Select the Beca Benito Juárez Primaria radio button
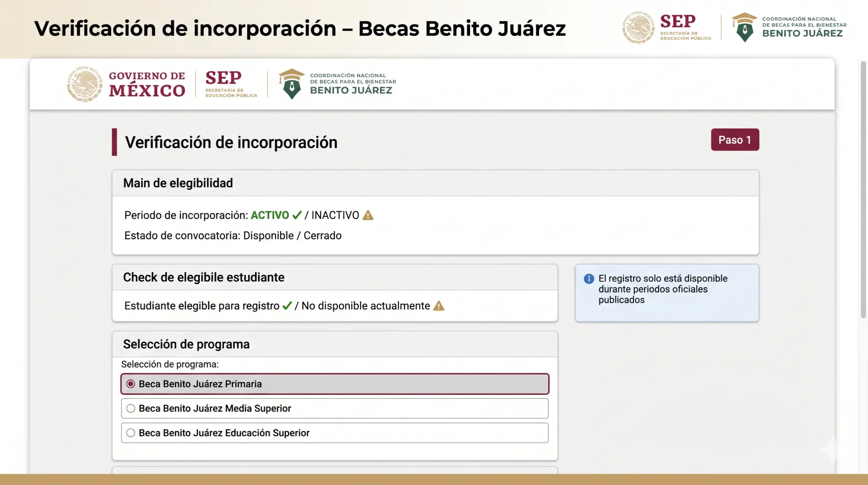The height and width of the screenshot is (485, 868). (x=131, y=384)
